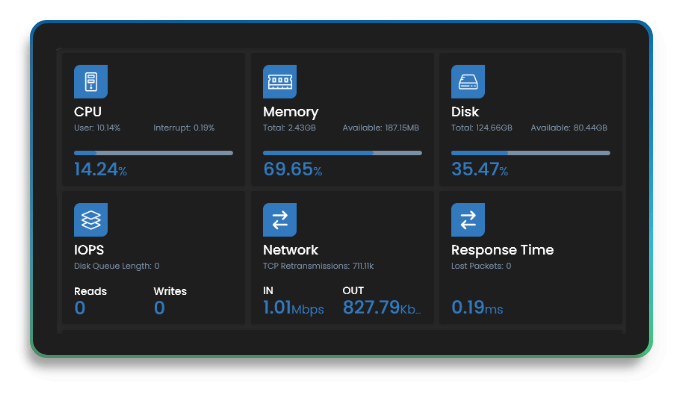This screenshot has width=683, height=398.
Task: Click the 14.24% CPU value
Action: [x=100, y=169]
